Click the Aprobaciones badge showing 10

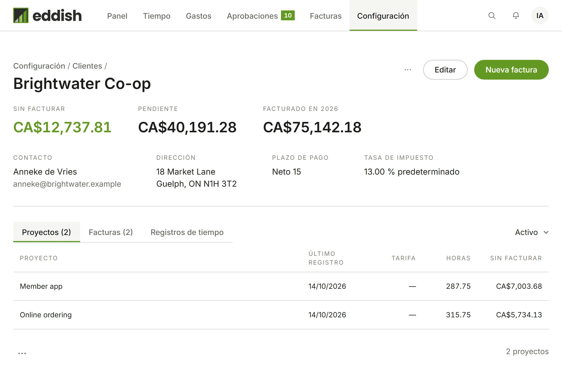pyautogui.click(x=288, y=15)
